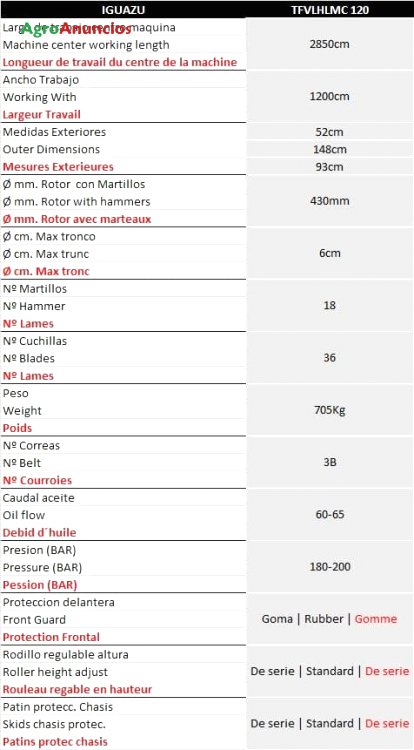This screenshot has height=750, width=414.
Task: Click the 430mm rotor diameter value
Action: tap(330, 201)
